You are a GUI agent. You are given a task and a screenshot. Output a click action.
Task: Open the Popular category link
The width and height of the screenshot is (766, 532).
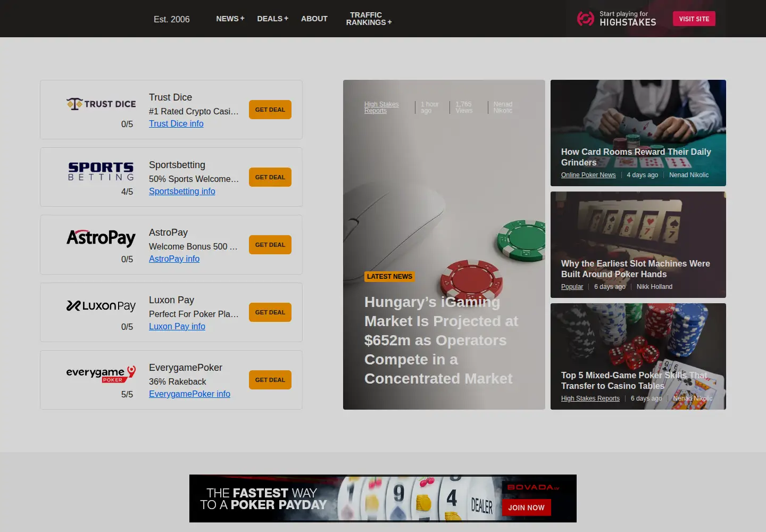(572, 287)
